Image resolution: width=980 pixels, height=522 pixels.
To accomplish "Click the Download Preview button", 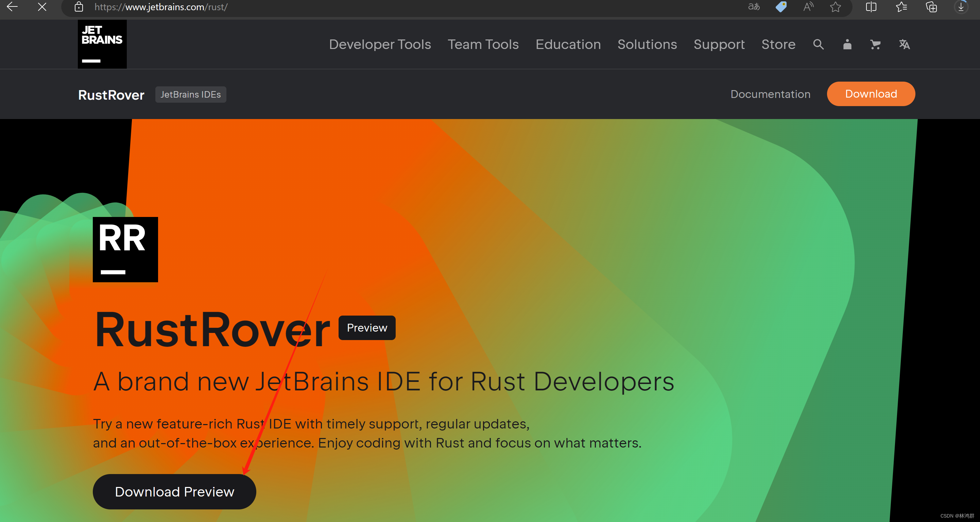I will click(x=174, y=491).
